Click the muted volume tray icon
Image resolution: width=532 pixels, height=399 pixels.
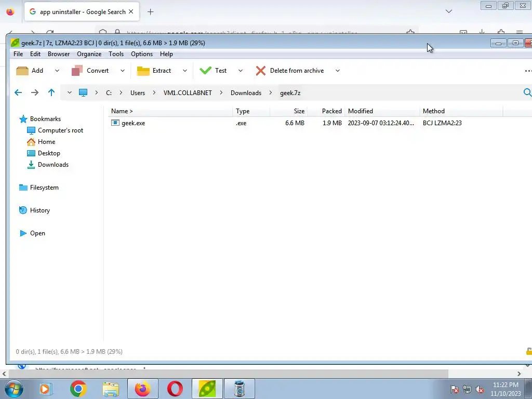480,390
